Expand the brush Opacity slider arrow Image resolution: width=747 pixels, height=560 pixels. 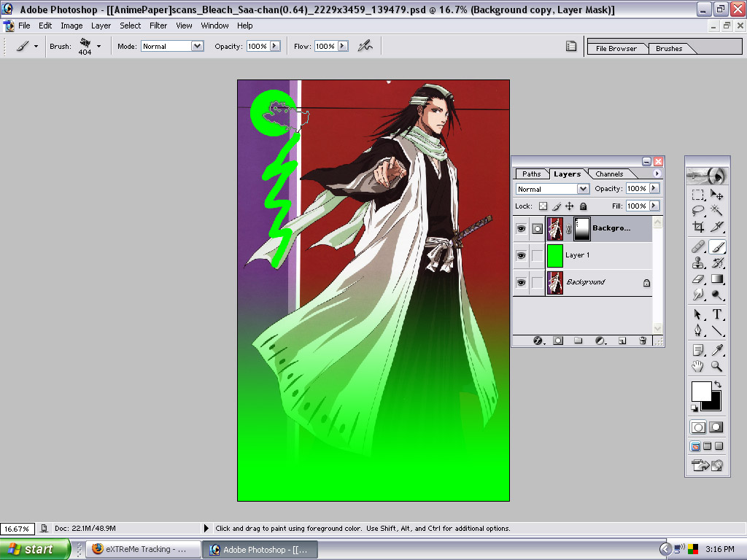pos(275,46)
